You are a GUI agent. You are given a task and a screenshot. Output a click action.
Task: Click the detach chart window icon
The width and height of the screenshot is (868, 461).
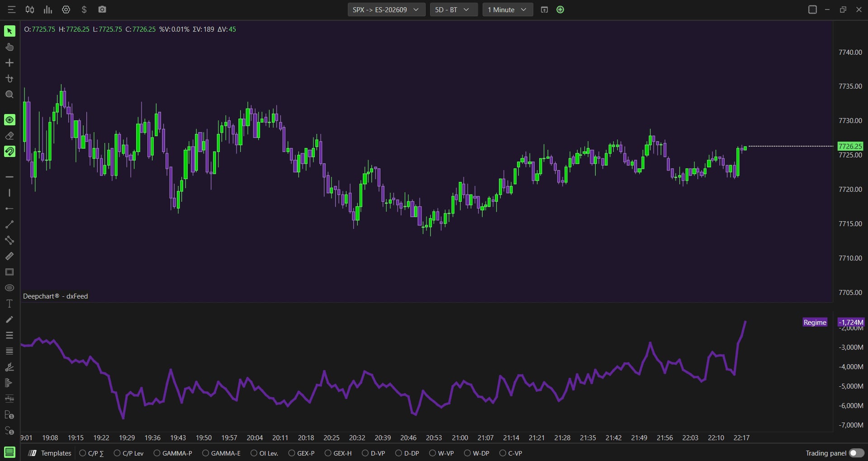(x=544, y=10)
